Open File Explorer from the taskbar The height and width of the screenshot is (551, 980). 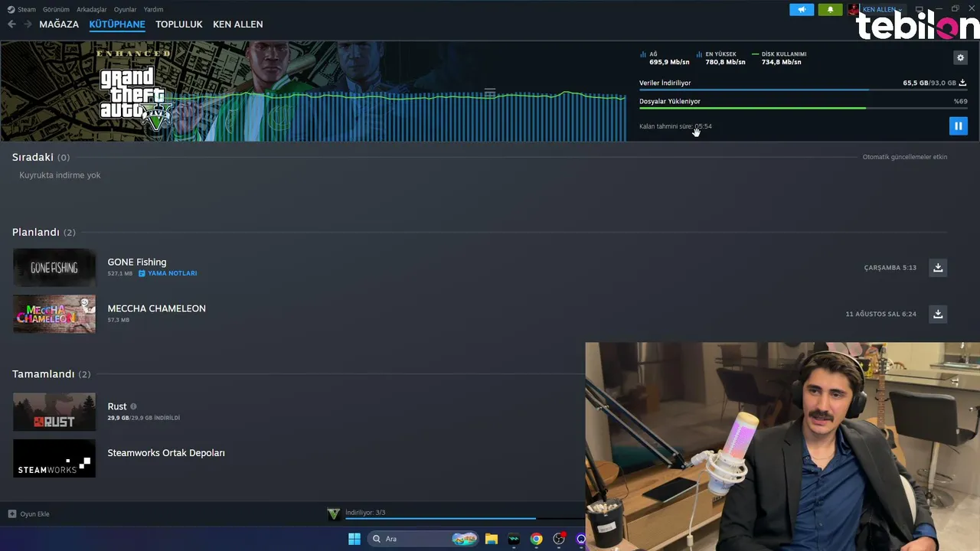pos(492,539)
